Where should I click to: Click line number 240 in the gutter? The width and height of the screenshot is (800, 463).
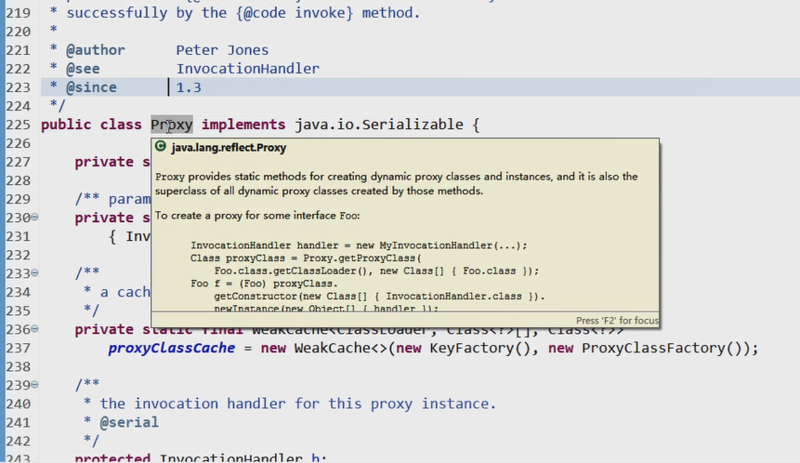pyautogui.click(x=18, y=404)
